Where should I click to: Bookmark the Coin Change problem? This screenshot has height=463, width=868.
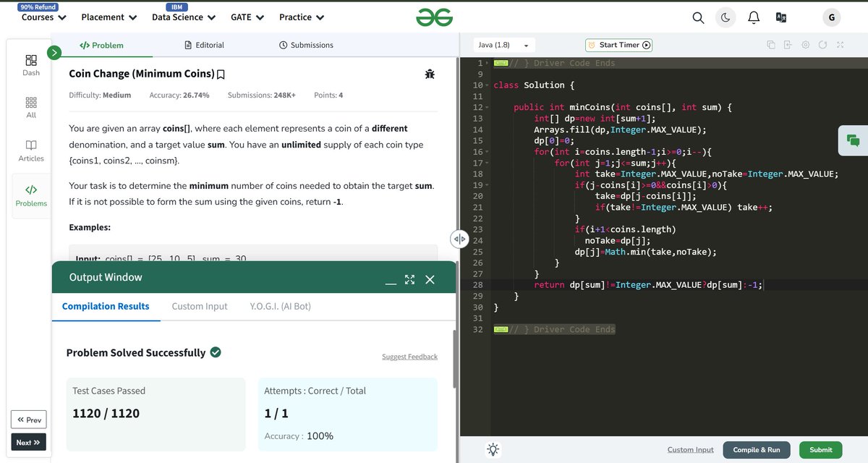pyautogui.click(x=221, y=75)
